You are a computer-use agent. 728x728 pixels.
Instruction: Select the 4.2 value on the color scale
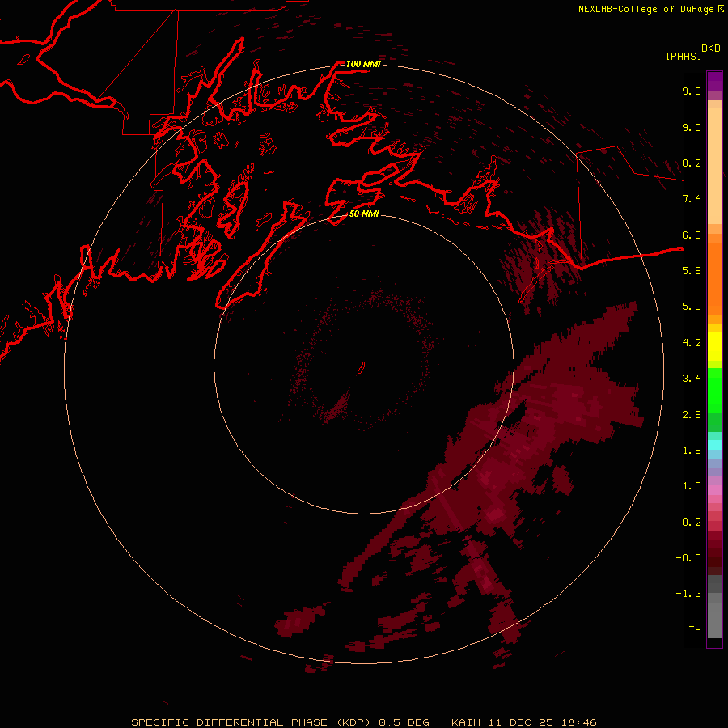click(692, 343)
